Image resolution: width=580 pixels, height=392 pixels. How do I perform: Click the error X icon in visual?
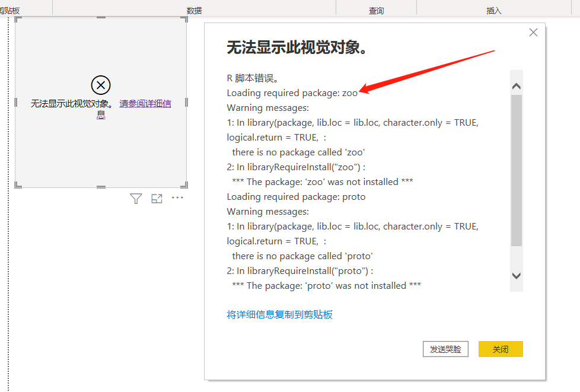pyautogui.click(x=101, y=85)
